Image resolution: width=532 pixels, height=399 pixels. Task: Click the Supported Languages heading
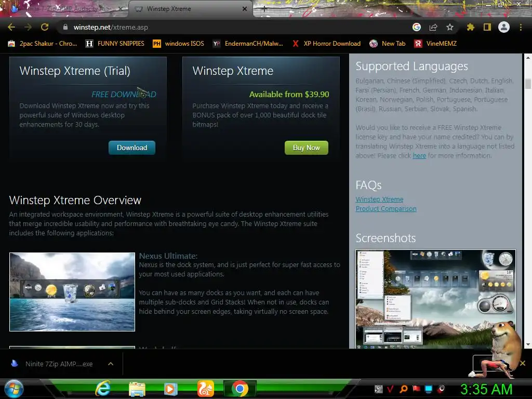pyautogui.click(x=411, y=66)
